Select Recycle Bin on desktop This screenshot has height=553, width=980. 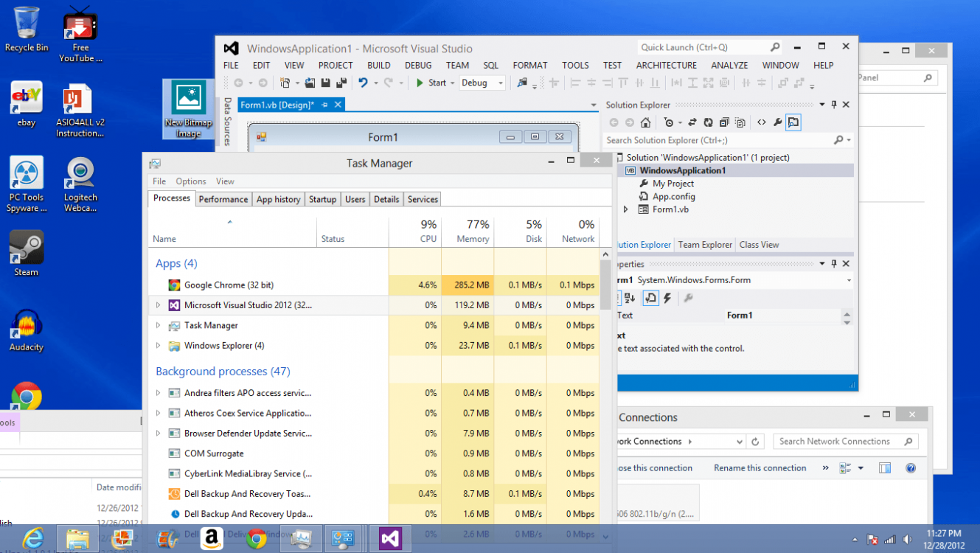click(27, 29)
